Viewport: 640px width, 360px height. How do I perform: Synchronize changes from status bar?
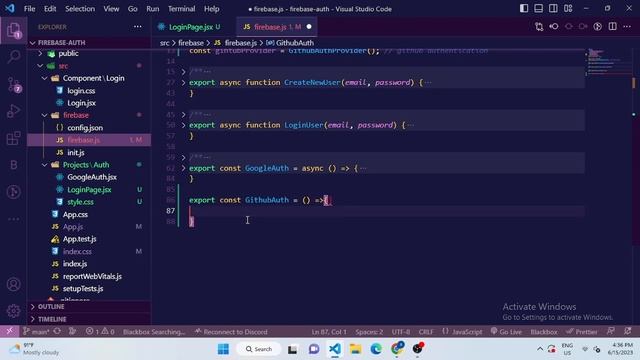tap(57, 331)
